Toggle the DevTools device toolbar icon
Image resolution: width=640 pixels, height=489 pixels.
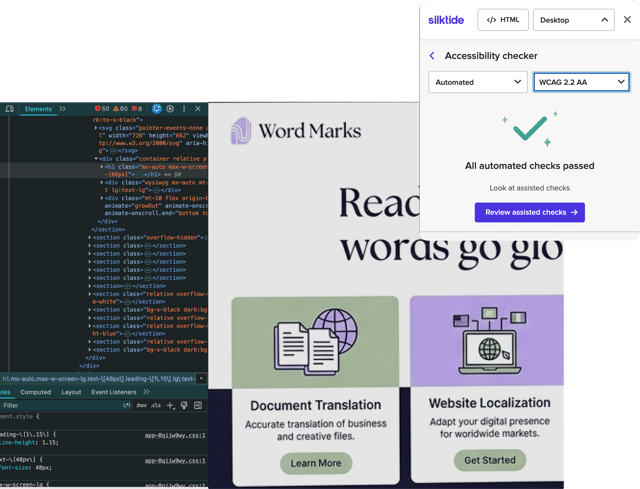(x=9, y=109)
